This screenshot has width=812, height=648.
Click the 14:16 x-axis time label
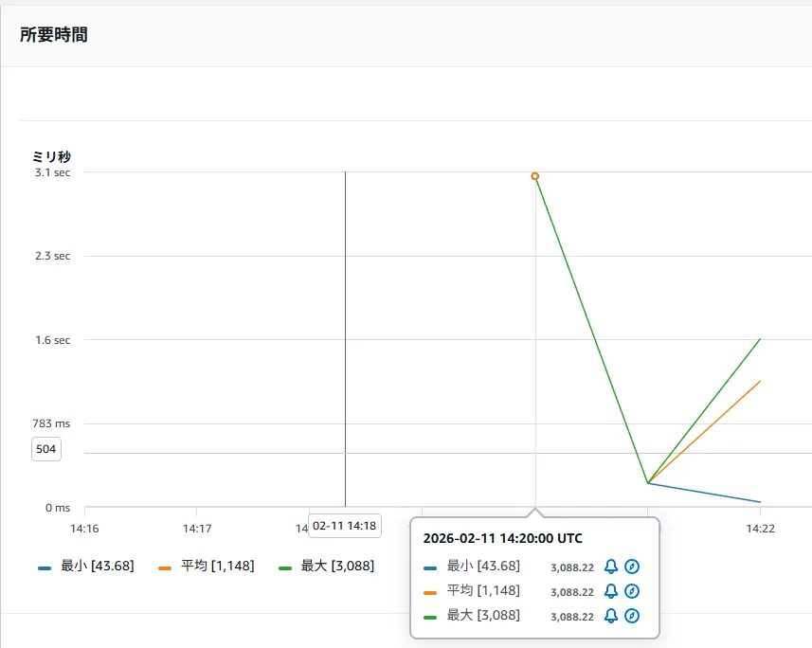[x=84, y=529]
